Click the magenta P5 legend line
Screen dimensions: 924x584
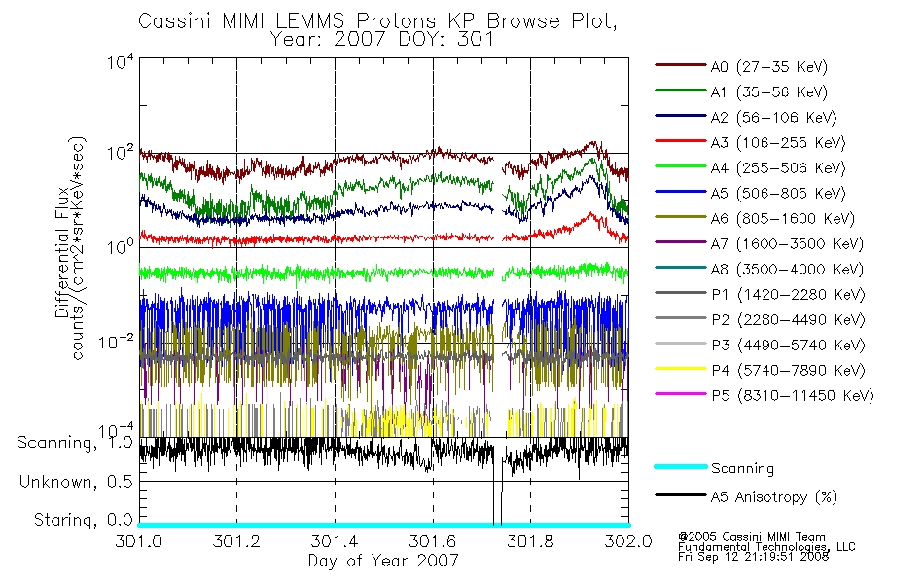tap(680, 393)
